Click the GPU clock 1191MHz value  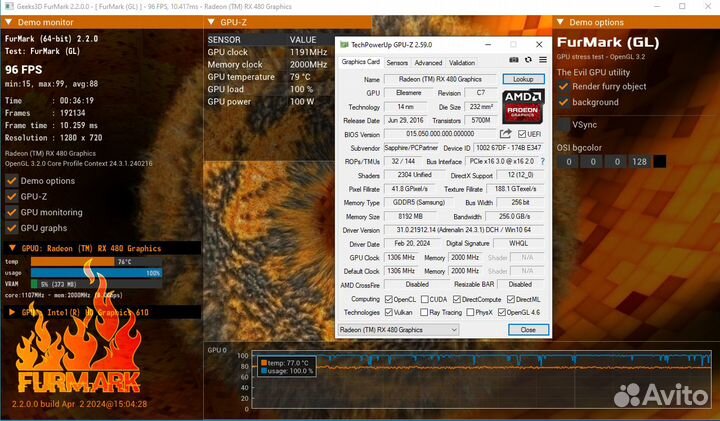[308, 52]
